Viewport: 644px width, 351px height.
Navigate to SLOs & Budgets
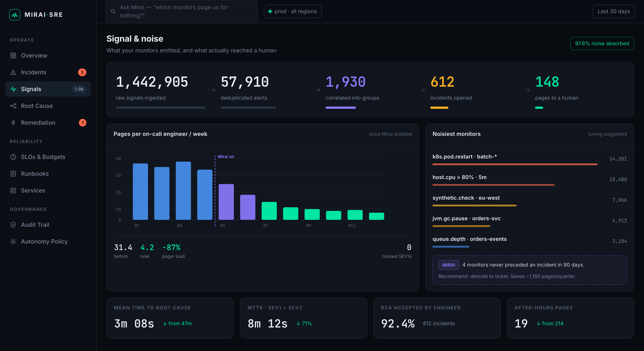pos(48,157)
